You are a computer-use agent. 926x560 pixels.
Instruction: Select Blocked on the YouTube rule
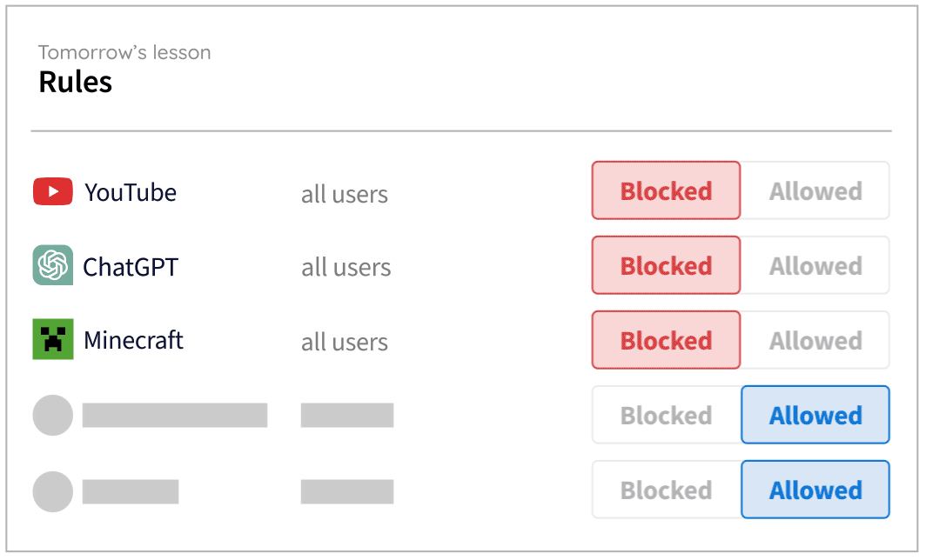(665, 190)
